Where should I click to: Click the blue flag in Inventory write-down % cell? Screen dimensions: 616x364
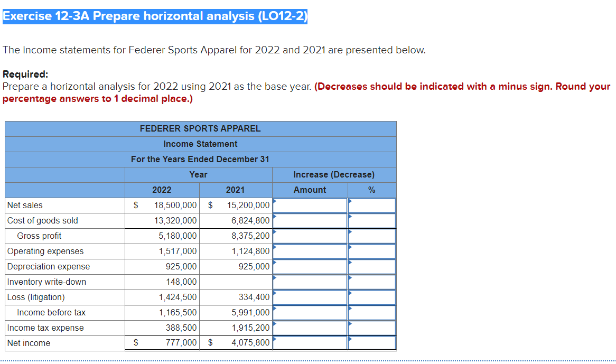coord(349,278)
